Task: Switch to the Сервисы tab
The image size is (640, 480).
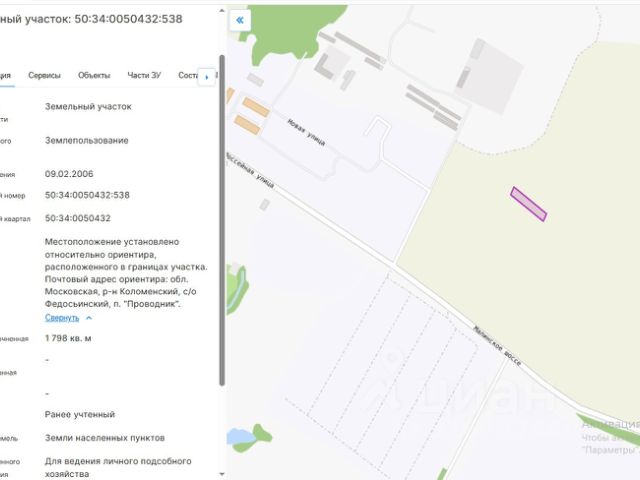Action: click(44, 76)
